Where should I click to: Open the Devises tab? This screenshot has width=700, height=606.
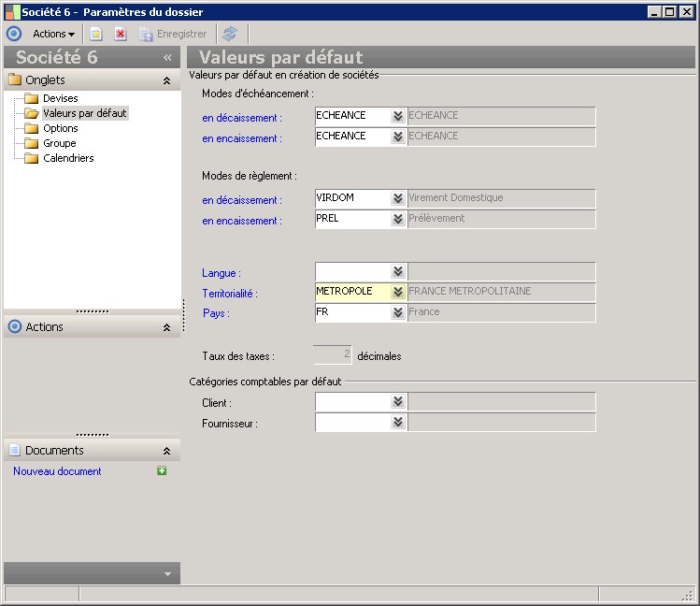(x=60, y=98)
